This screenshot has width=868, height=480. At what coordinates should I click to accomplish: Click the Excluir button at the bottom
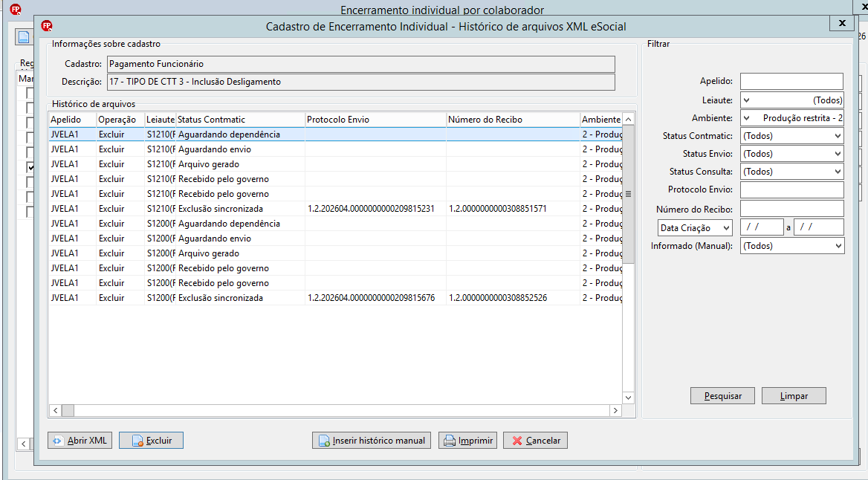(151, 441)
